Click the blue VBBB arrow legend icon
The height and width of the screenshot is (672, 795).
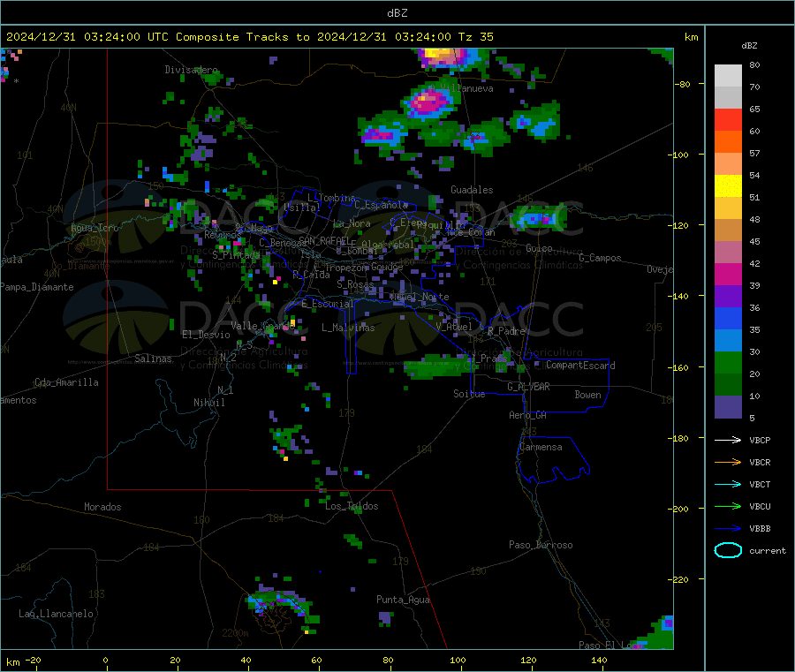pyautogui.click(x=728, y=529)
